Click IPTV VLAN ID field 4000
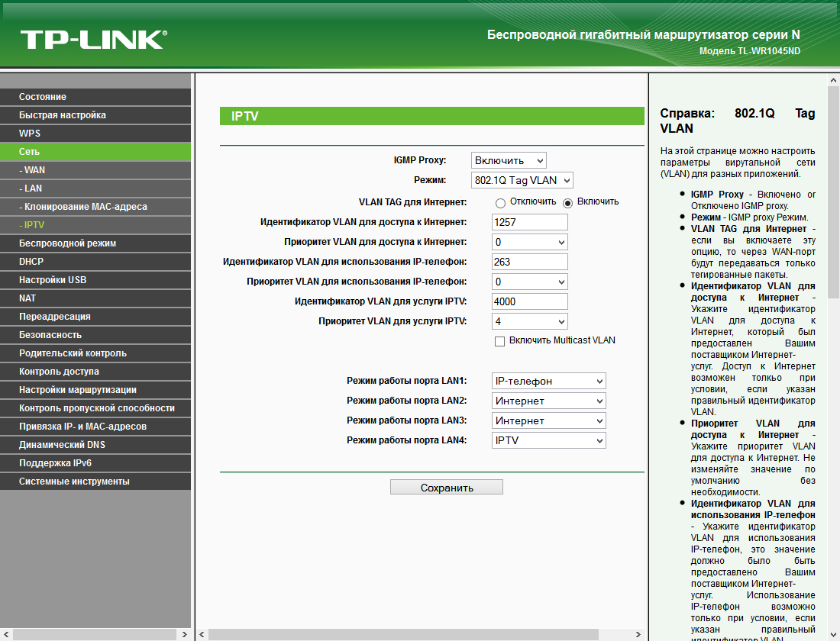840x641 pixels. 530,301
